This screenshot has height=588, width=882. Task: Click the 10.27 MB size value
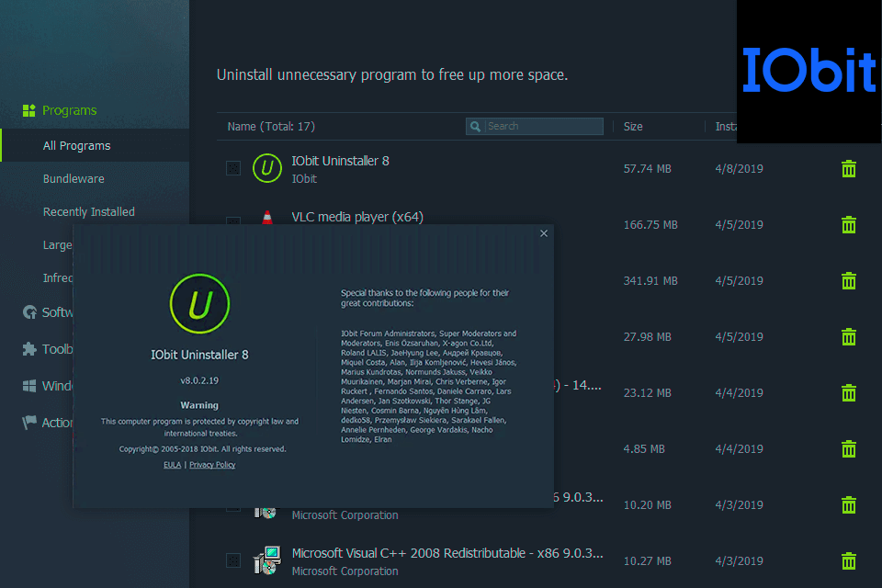pyautogui.click(x=647, y=561)
